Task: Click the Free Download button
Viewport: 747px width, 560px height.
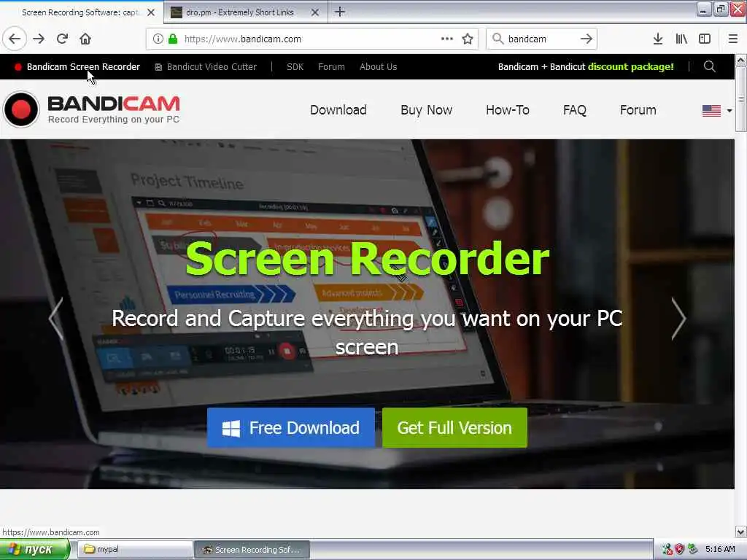Action: pyautogui.click(x=290, y=427)
